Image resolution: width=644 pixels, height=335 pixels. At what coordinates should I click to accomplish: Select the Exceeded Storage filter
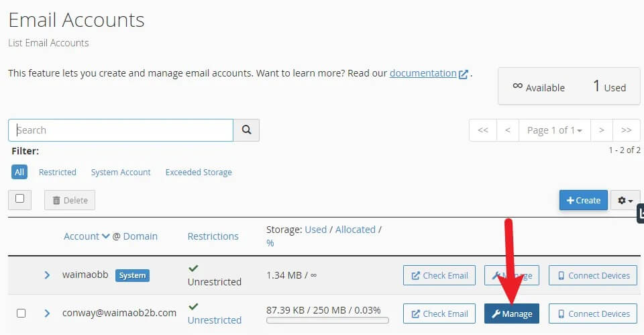click(199, 173)
